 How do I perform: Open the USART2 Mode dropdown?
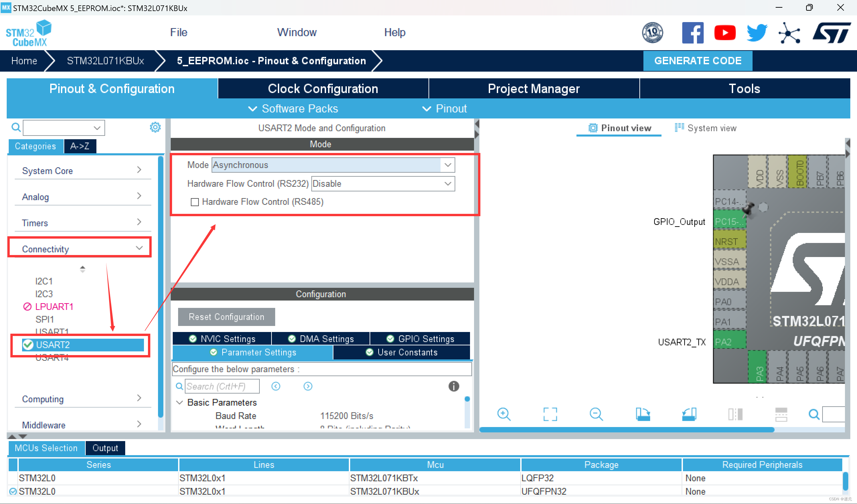tap(333, 165)
